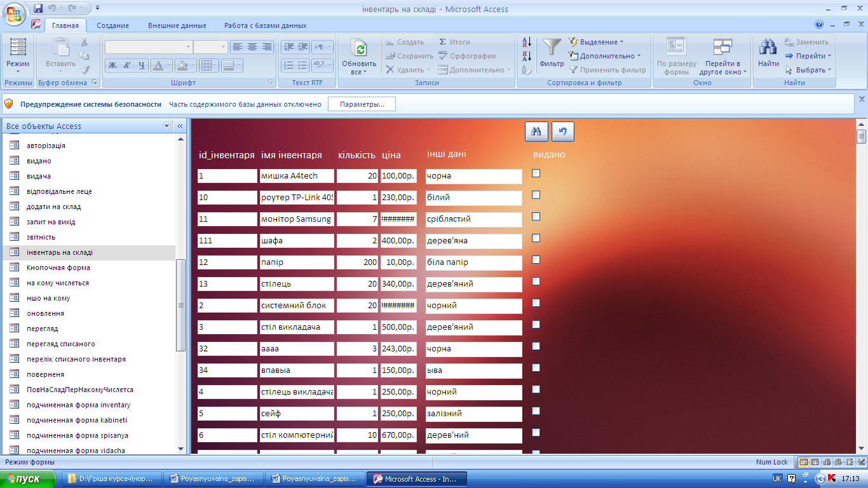This screenshot has height=488, width=868.
Task: Sort ascending A to Я
Action: click(526, 42)
